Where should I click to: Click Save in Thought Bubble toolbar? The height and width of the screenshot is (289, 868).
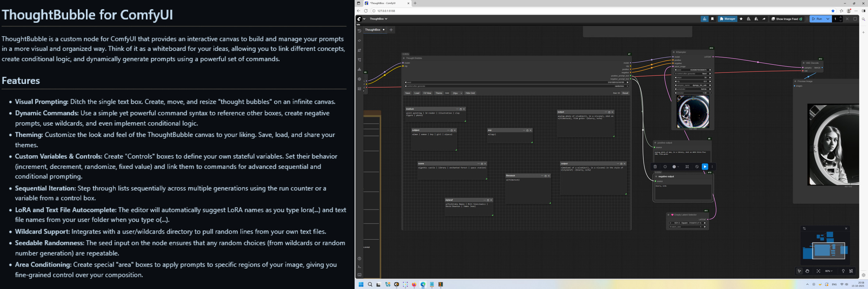tap(408, 93)
